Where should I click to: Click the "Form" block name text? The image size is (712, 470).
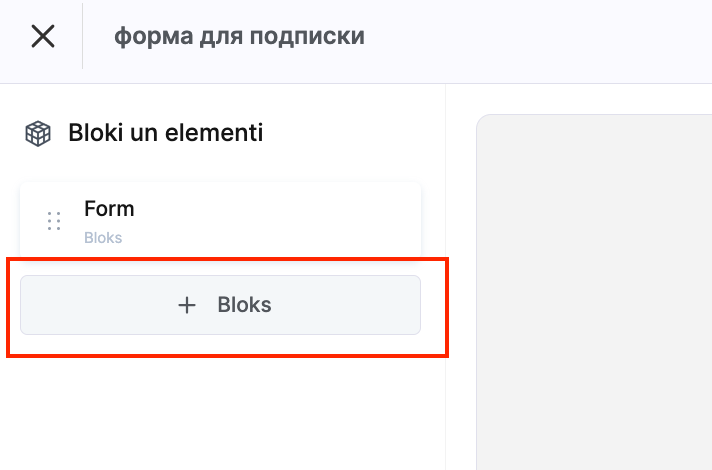[109, 209]
